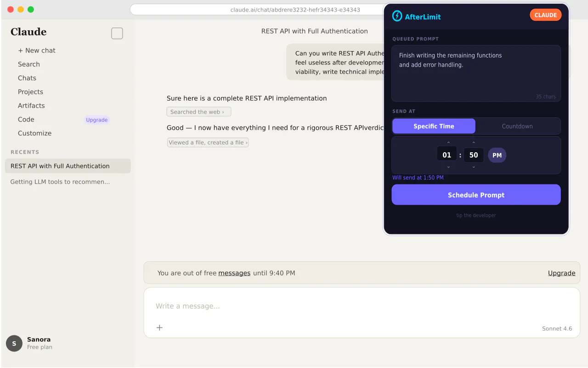
Task: Open Artifacts in the sidebar
Action: tap(31, 106)
